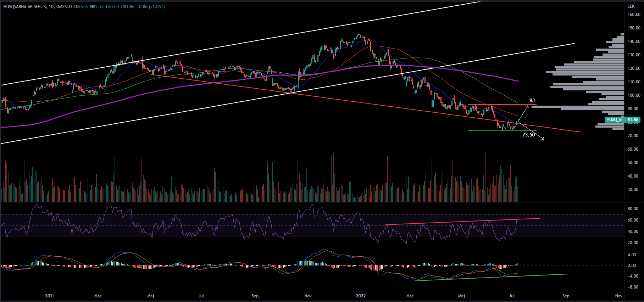Select the white arrow pointing up to 93
This screenshot has height=302, width=644.
coord(524,113)
